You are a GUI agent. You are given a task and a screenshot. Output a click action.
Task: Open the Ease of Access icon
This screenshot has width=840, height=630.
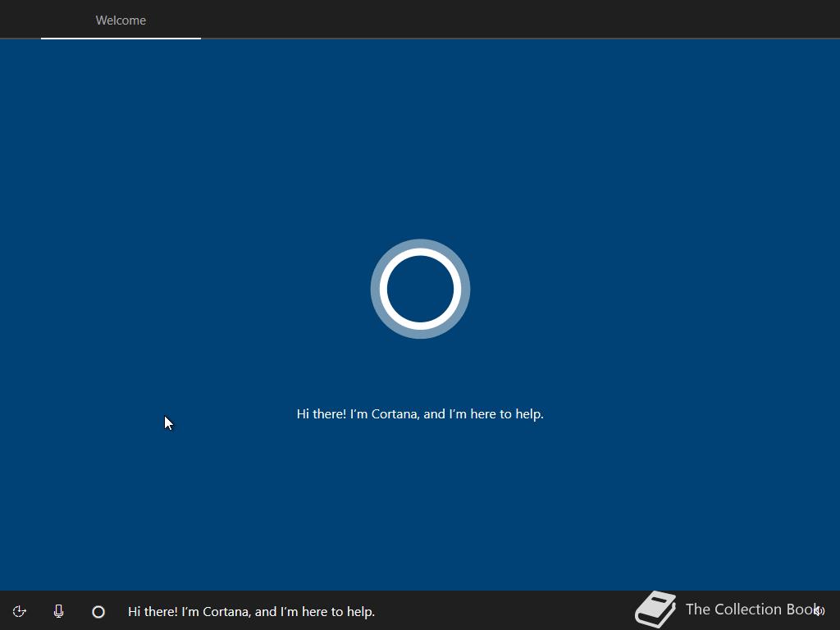point(20,611)
